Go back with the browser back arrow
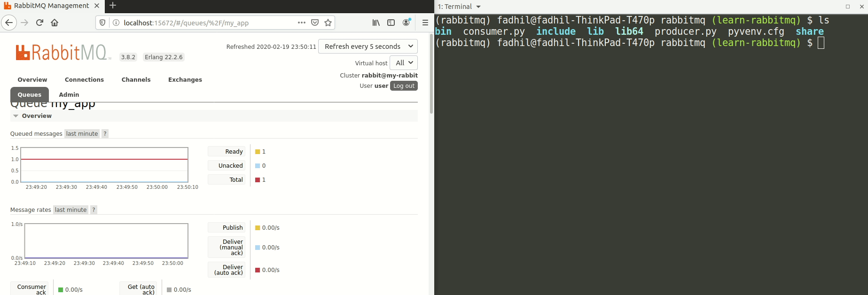The width and height of the screenshot is (868, 295). pyautogui.click(x=9, y=23)
